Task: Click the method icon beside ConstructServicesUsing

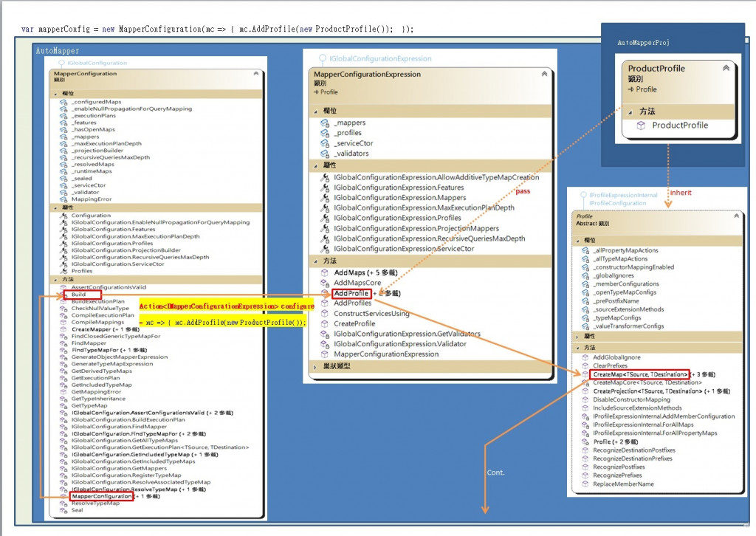Action: click(x=325, y=313)
